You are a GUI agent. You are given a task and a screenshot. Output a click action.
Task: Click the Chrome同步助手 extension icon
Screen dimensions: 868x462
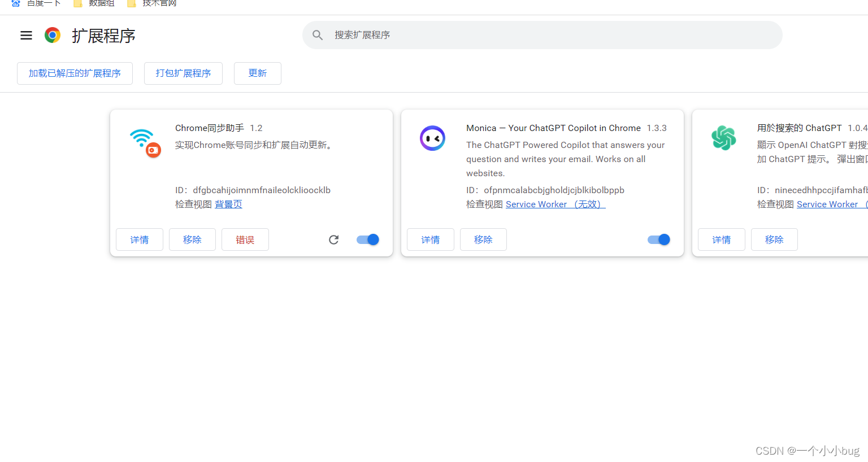point(145,142)
